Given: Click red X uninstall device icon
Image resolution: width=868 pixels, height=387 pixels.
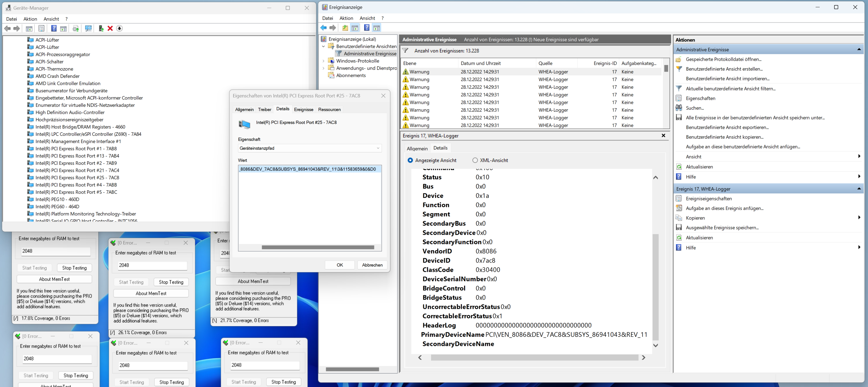Looking at the screenshot, I should pyautogui.click(x=110, y=28).
